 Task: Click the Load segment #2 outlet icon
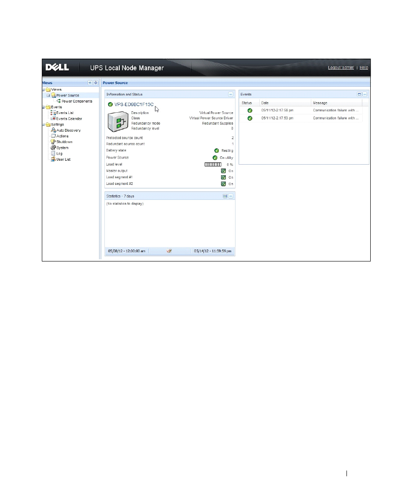223,184
